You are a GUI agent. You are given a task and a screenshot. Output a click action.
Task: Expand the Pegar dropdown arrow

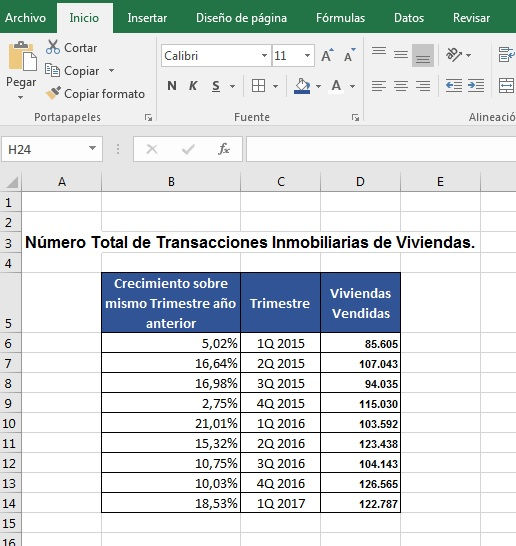click(21, 98)
